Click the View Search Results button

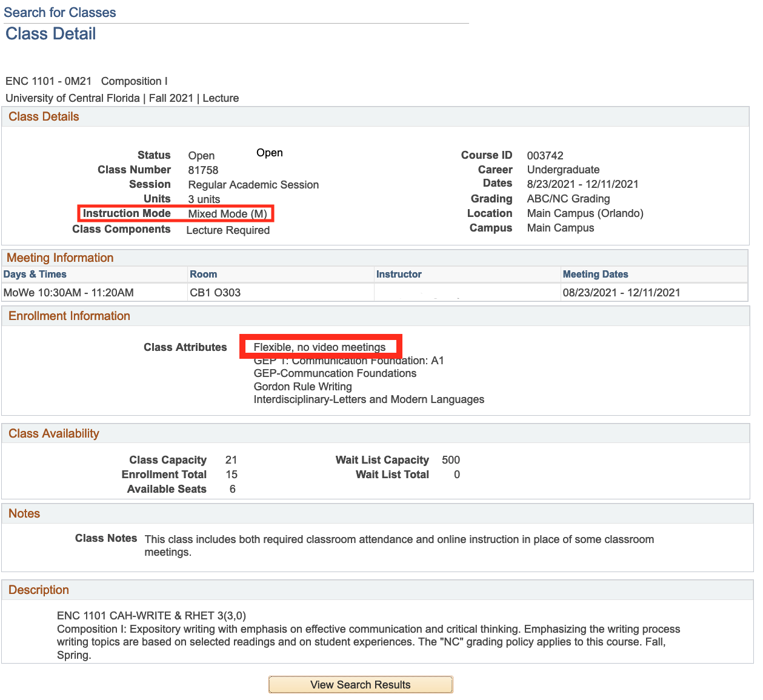coord(360,684)
